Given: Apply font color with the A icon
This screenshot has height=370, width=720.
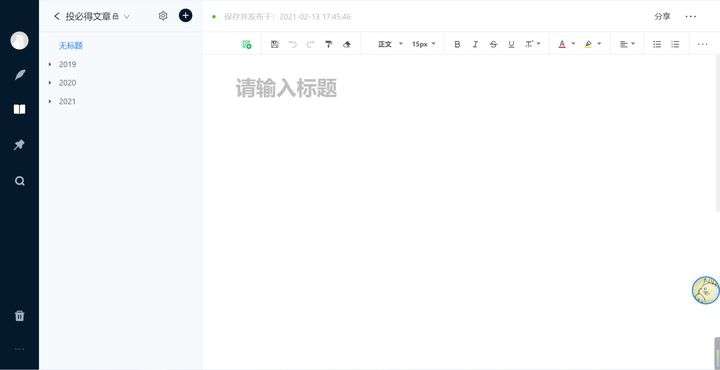Looking at the screenshot, I should coord(562,44).
